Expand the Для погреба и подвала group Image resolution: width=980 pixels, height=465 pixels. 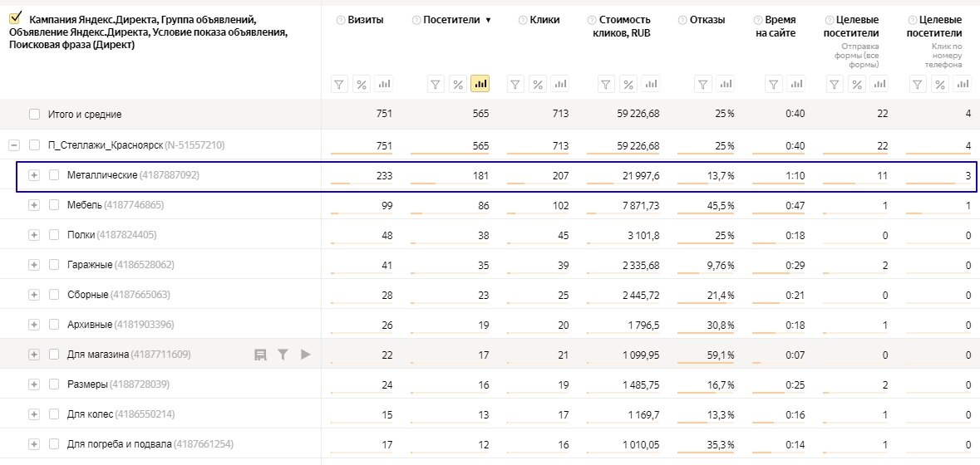(x=34, y=444)
